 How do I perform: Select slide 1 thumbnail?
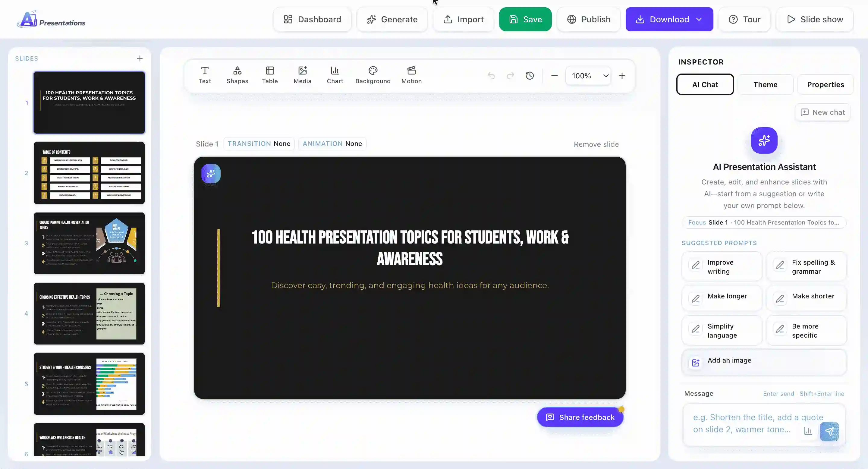[x=89, y=102]
